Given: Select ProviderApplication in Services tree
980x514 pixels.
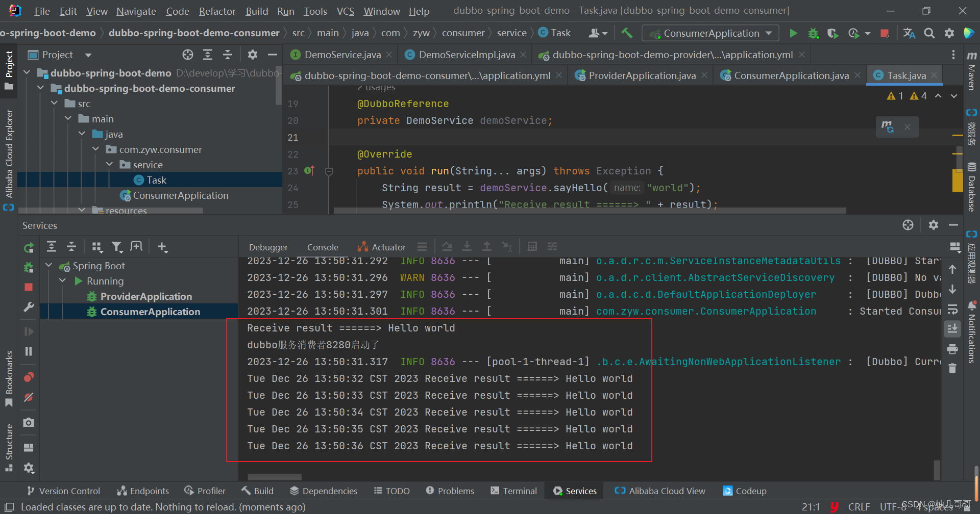Looking at the screenshot, I should click(145, 296).
